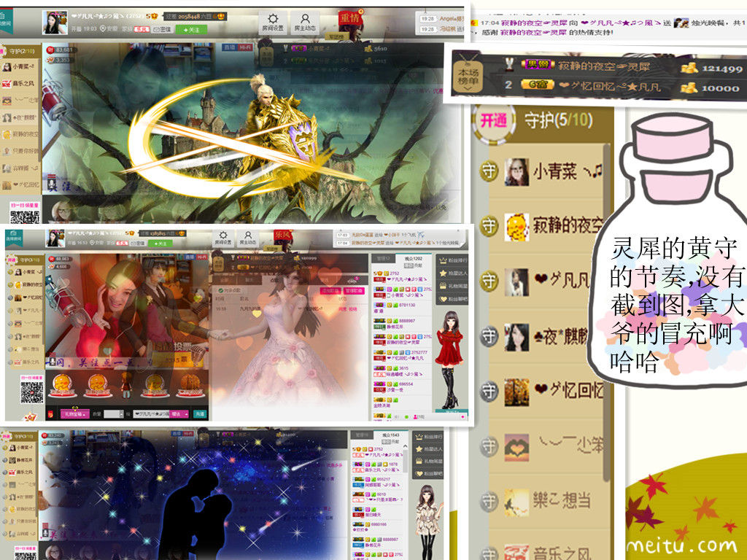Click pink 管理歌曲 manage songs button
Image resolution: width=747 pixels, height=560 pixels.
354,290
